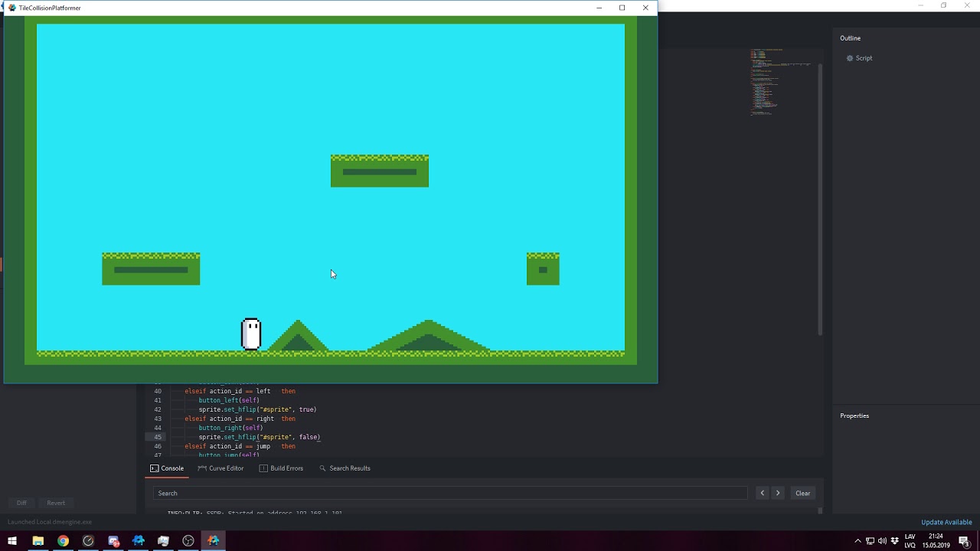Screen dimensions: 980x551
Task: Click the console Search input field
Action: tap(450, 493)
